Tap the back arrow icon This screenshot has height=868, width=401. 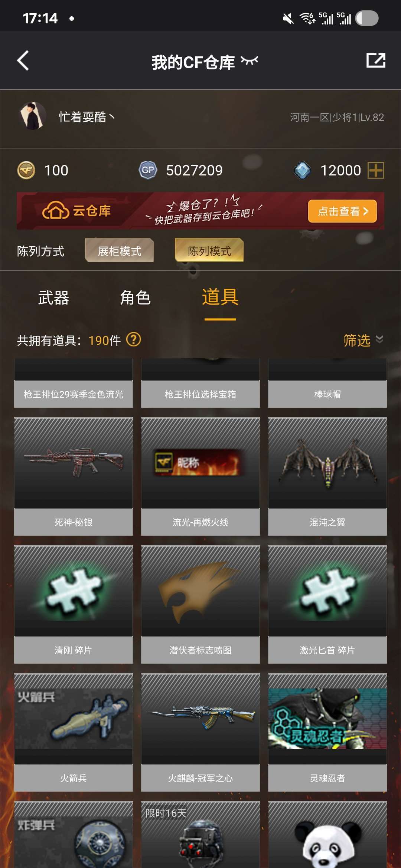23,60
